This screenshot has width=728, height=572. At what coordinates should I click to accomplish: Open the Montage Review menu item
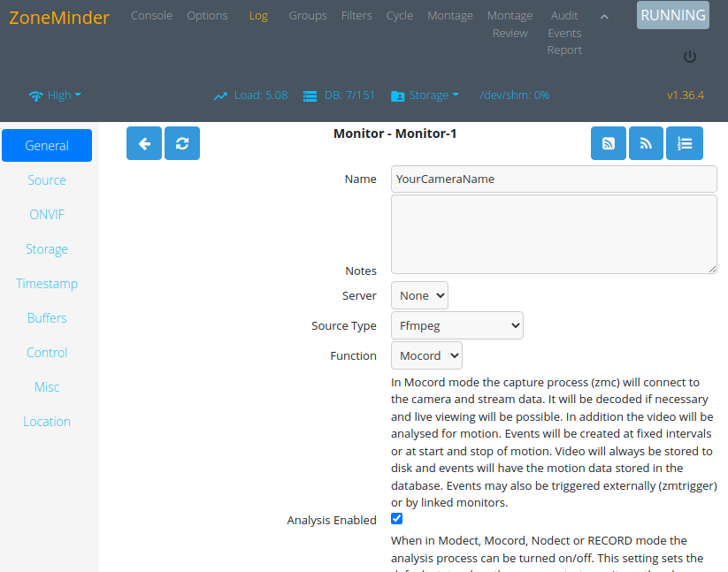point(510,25)
